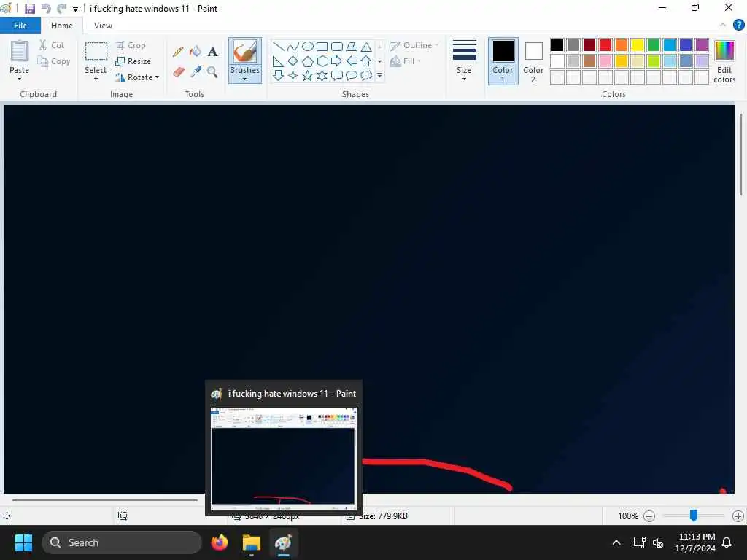Open Customize Quick Access Toolbar dropdown
The width and height of the screenshot is (747, 560).
pyautogui.click(x=75, y=9)
